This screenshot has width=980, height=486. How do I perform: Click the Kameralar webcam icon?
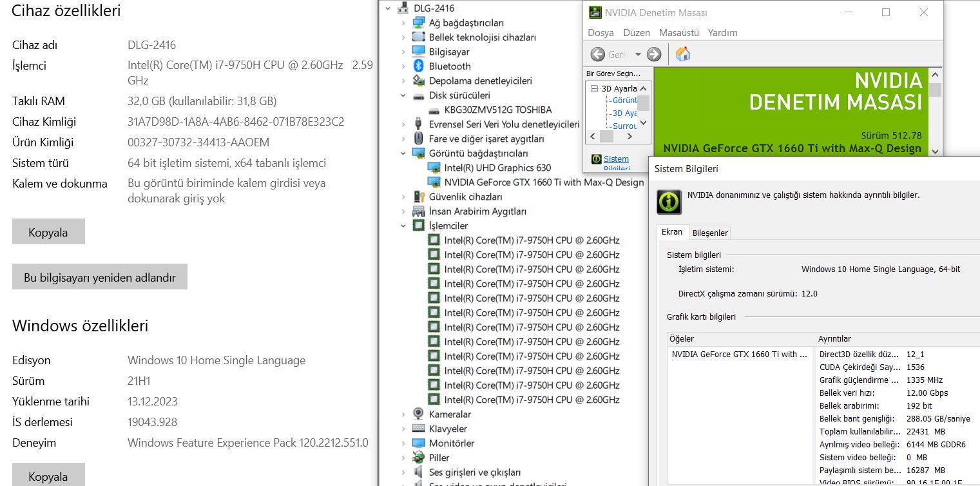[419, 414]
